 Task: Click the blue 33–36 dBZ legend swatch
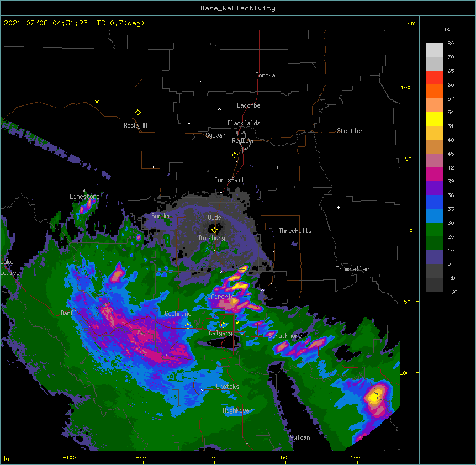[434, 202]
